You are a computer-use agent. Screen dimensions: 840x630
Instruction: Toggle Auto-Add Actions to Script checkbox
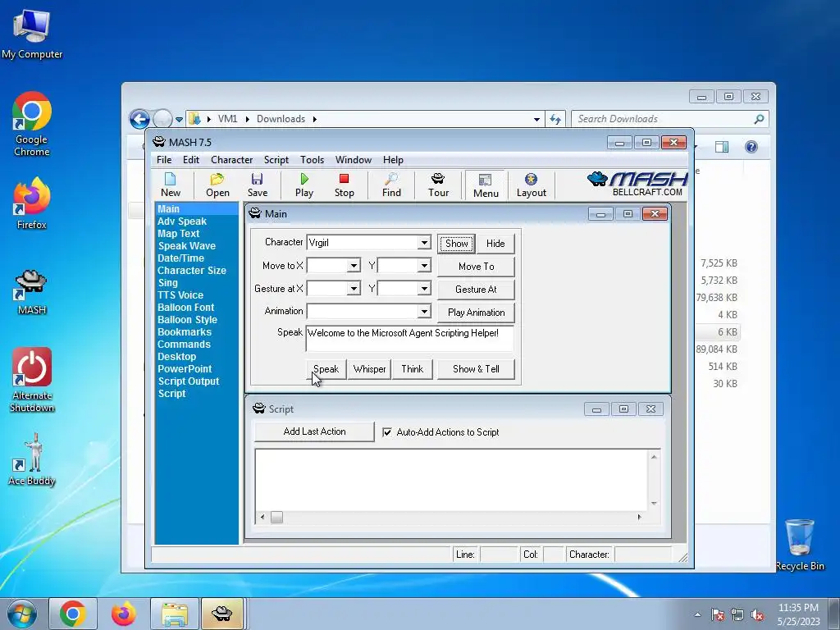387,431
